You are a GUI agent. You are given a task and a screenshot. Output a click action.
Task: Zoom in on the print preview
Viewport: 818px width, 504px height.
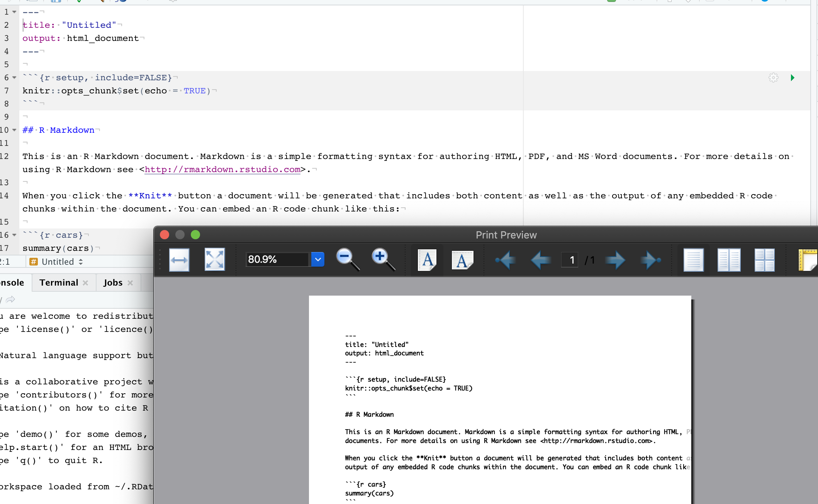tap(380, 259)
